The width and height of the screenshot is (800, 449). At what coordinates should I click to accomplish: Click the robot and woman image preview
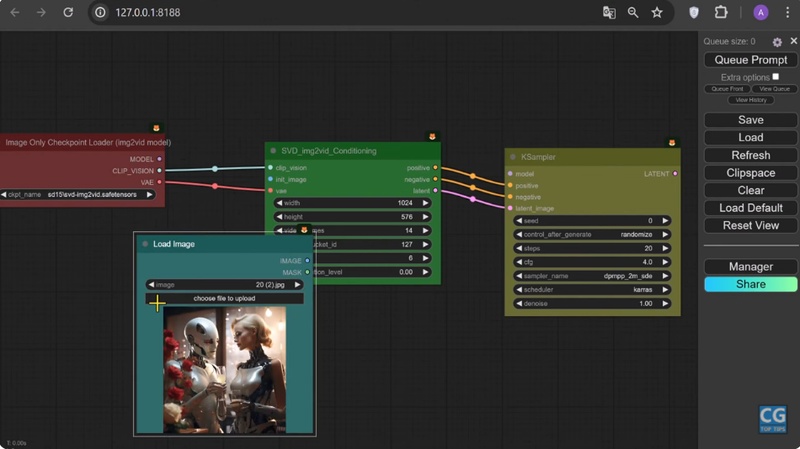click(224, 368)
